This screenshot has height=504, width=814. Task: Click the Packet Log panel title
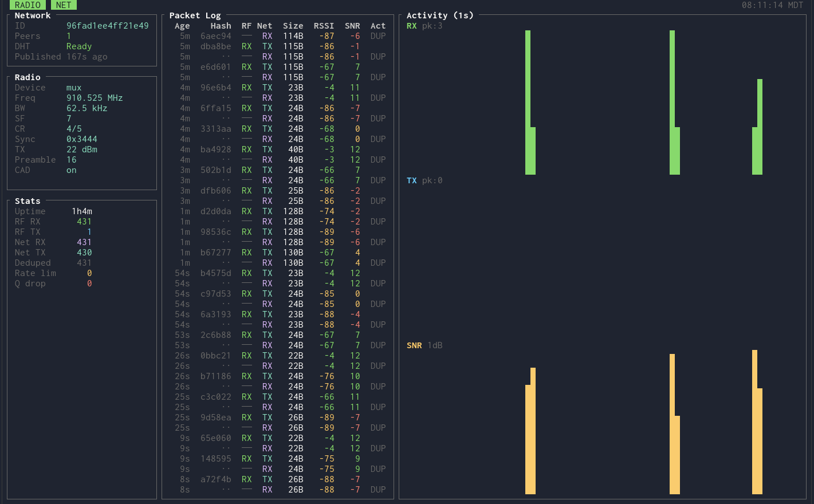[x=195, y=15]
